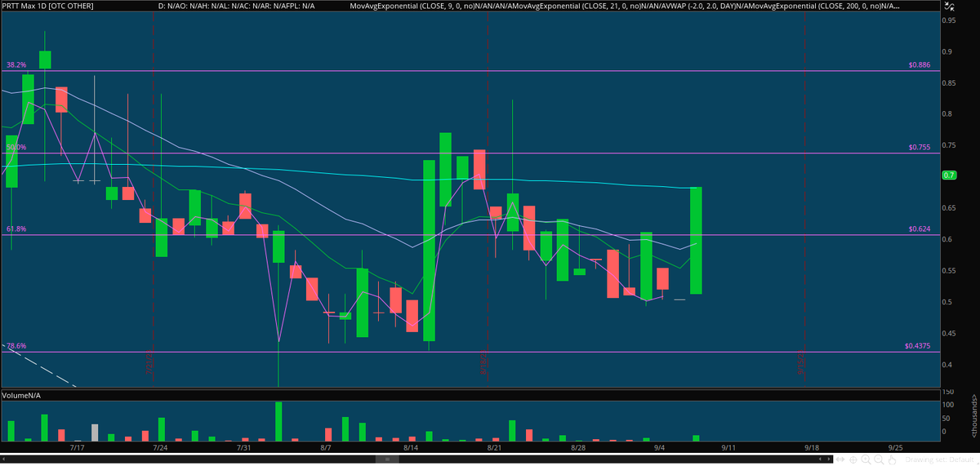
Task: Click the tall green candle at far right
Action: 697,241
